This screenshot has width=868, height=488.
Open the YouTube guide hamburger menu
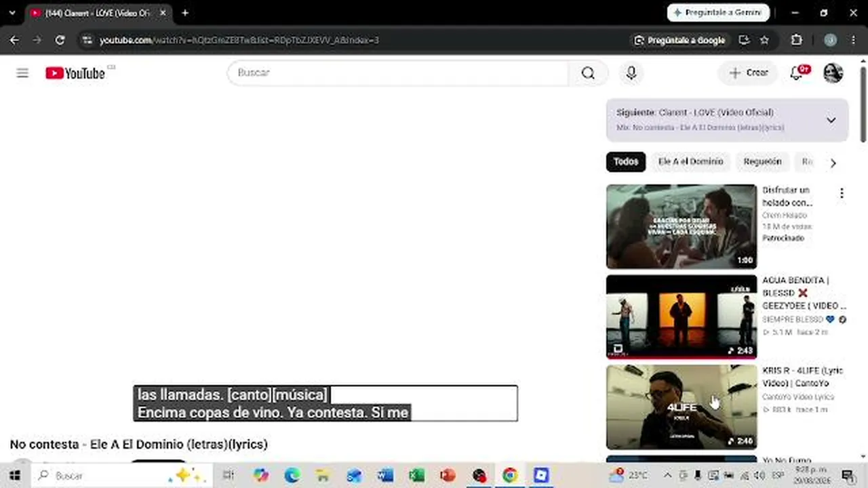tap(22, 73)
